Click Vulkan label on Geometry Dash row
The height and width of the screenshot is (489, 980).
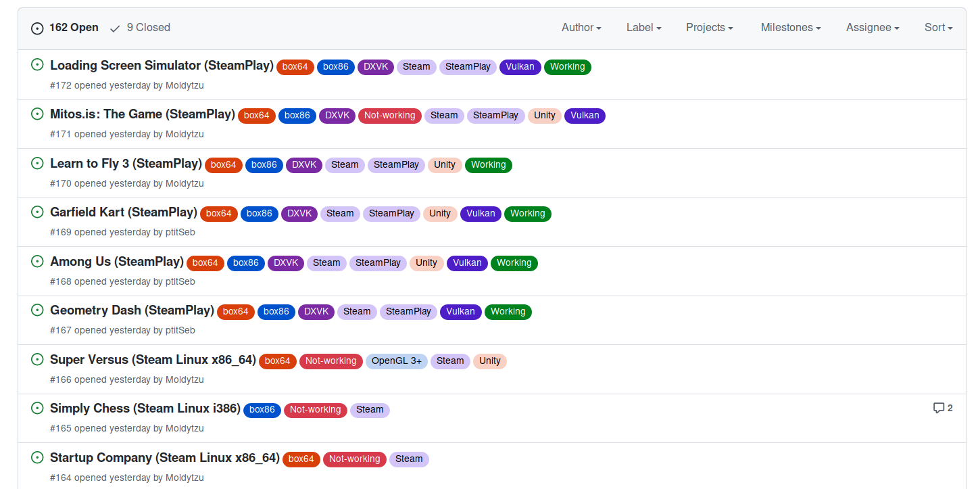[461, 312]
